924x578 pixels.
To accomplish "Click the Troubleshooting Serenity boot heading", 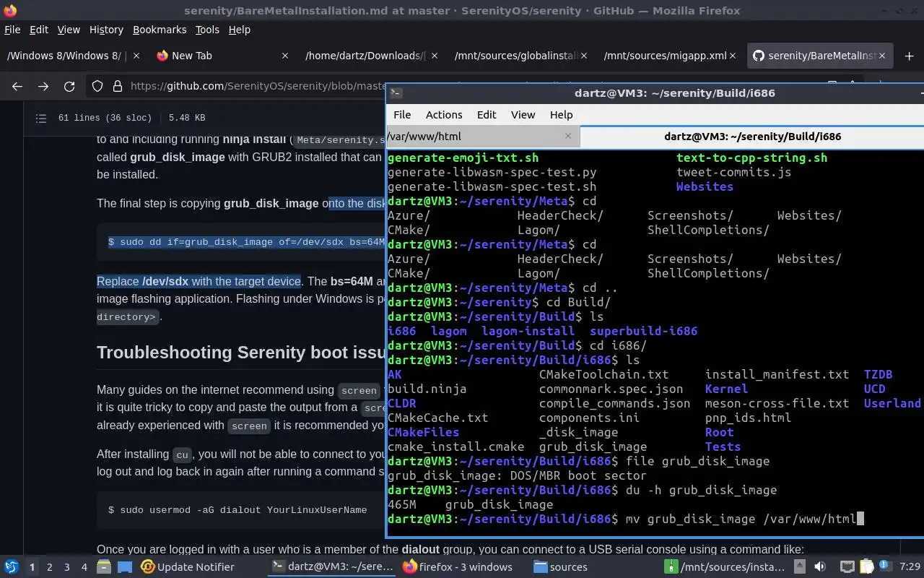I will coord(241,353).
